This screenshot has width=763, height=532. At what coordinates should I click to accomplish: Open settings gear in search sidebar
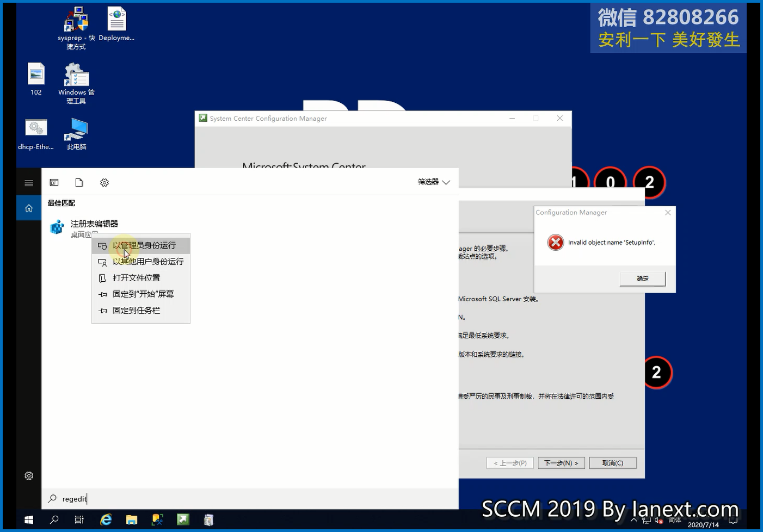pos(29,476)
